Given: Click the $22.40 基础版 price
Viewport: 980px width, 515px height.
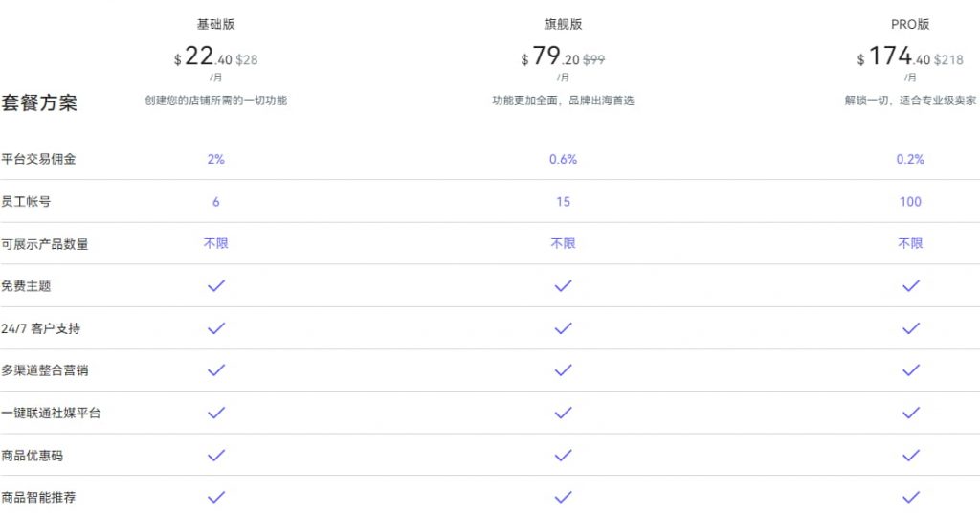Looking at the screenshot, I should (x=203, y=57).
